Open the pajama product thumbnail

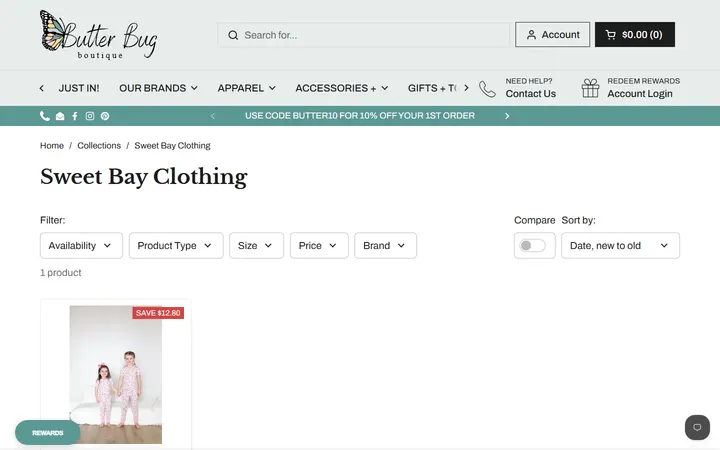coord(116,375)
